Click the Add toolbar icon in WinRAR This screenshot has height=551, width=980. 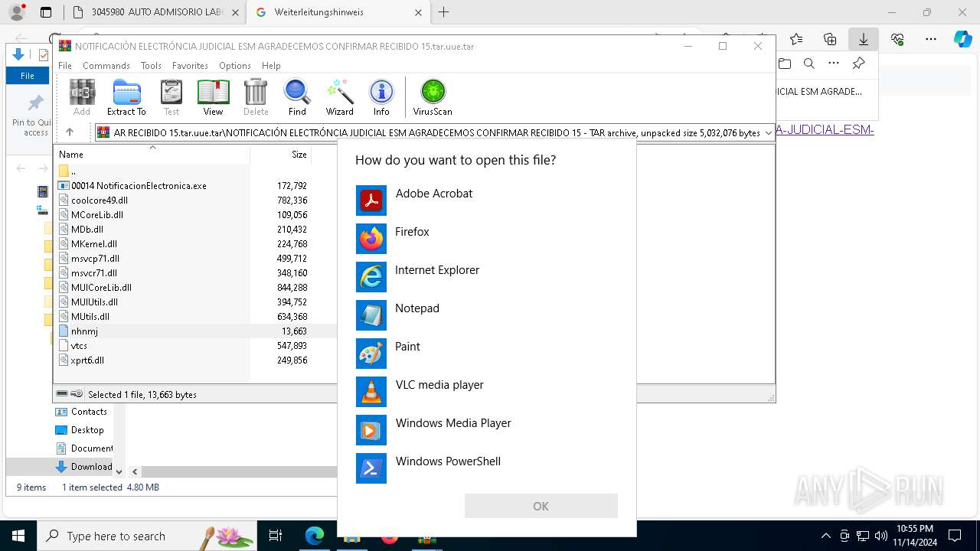point(82,97)
